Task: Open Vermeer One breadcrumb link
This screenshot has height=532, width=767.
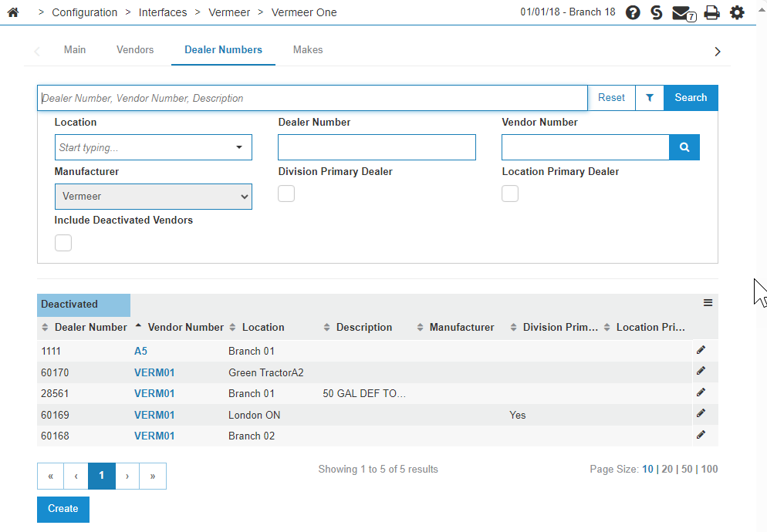Action: (304, 12)
